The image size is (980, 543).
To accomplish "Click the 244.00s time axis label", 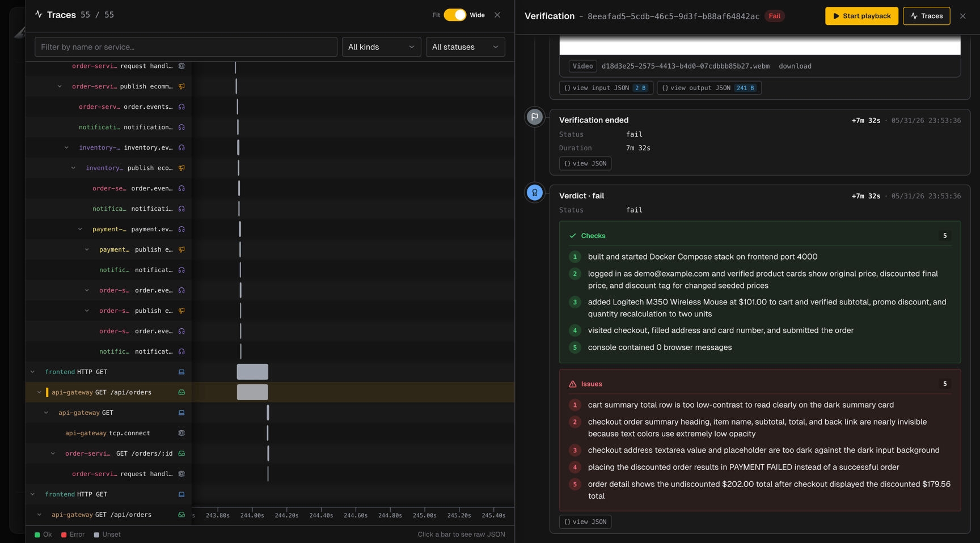I will coord(252,515).
